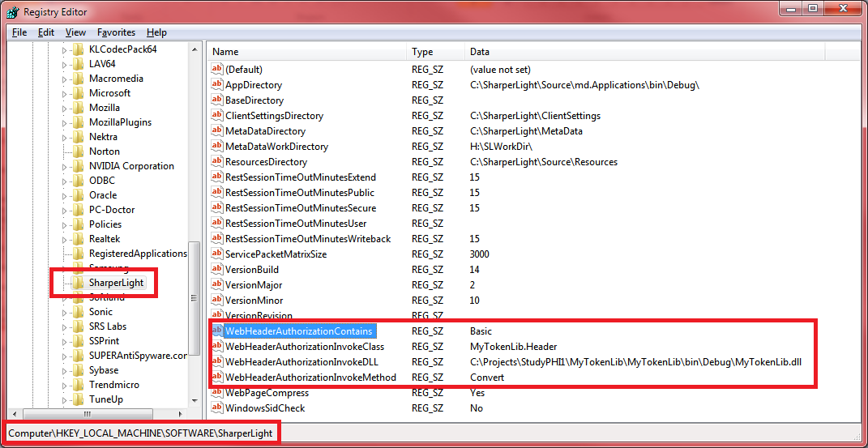
Task: Expand the TuneUp key
Action: coord(64,400)
